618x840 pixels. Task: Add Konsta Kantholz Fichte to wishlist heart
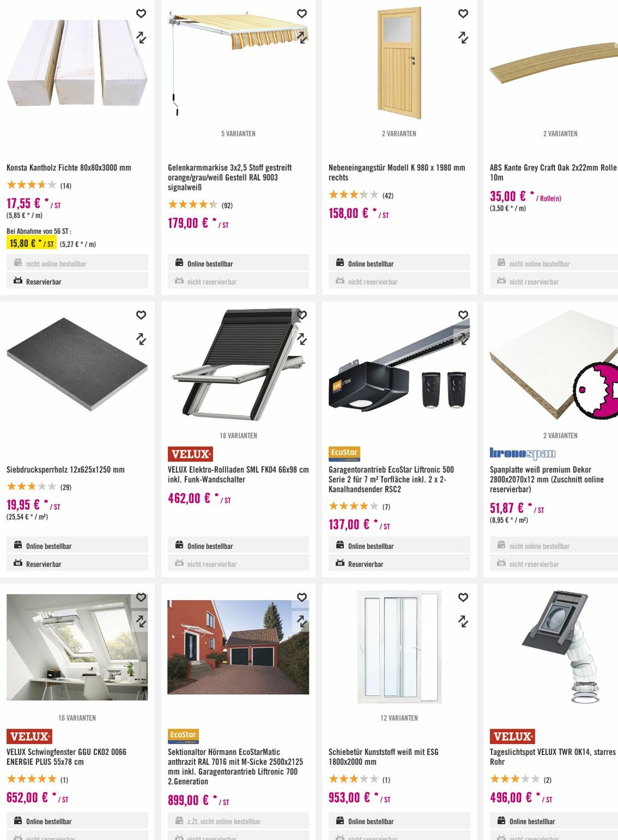click(x=141, y=14)
